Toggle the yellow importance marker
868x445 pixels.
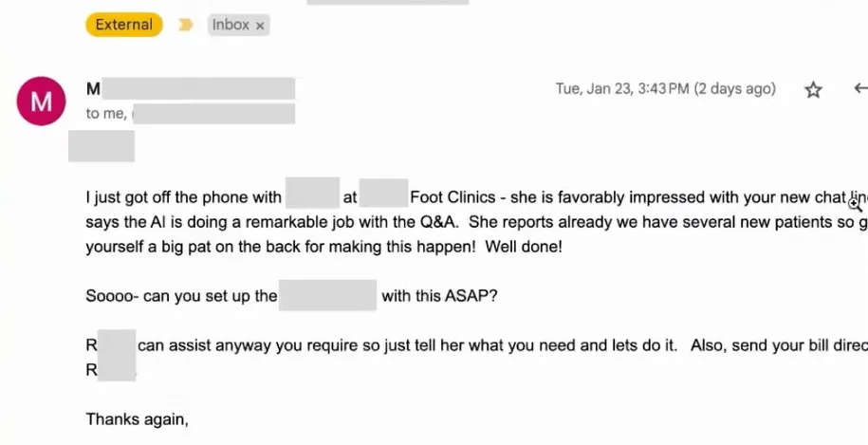[186, 26]
